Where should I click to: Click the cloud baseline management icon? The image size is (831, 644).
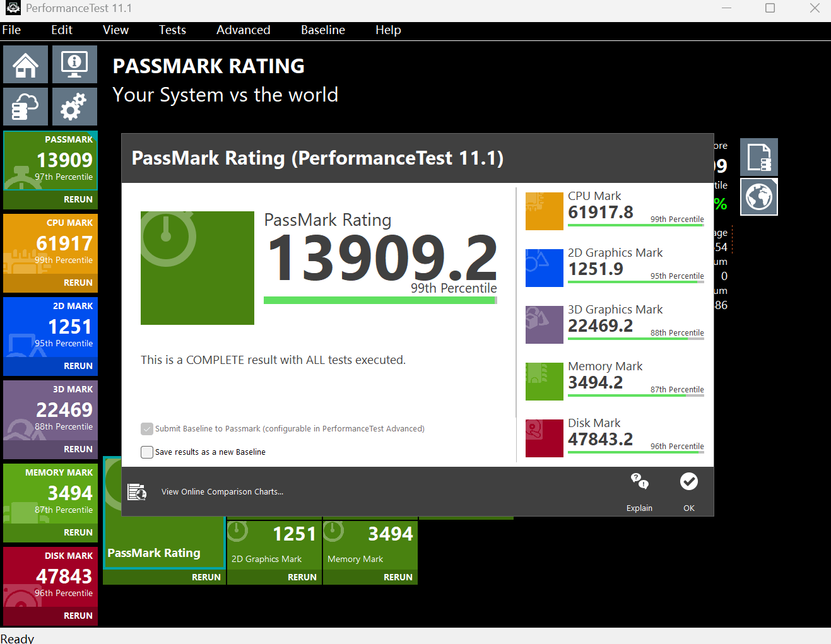[25, 107]
